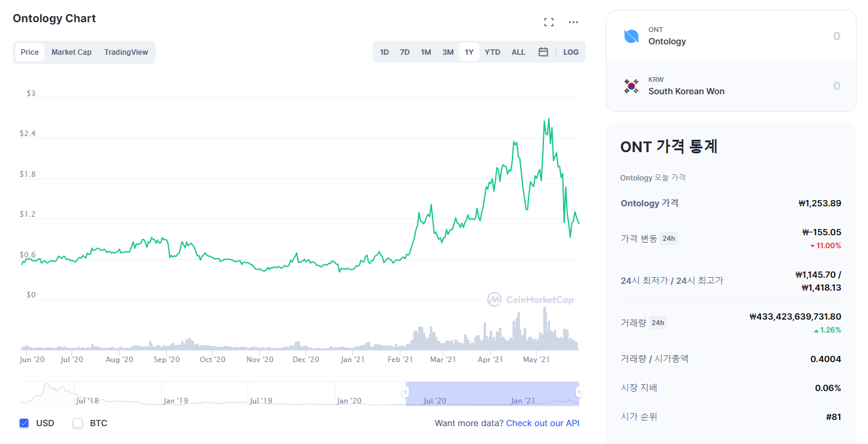Image resolution: width=868 pixels, height=444 pixels.
Task: Click the Jan '19 navigator label
Action: pos(176,401)
